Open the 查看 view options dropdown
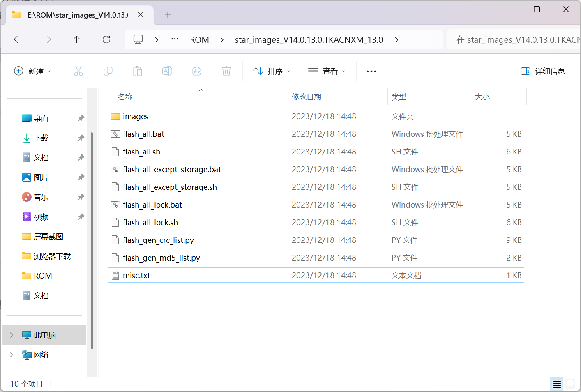 click(x=327, y=71)
